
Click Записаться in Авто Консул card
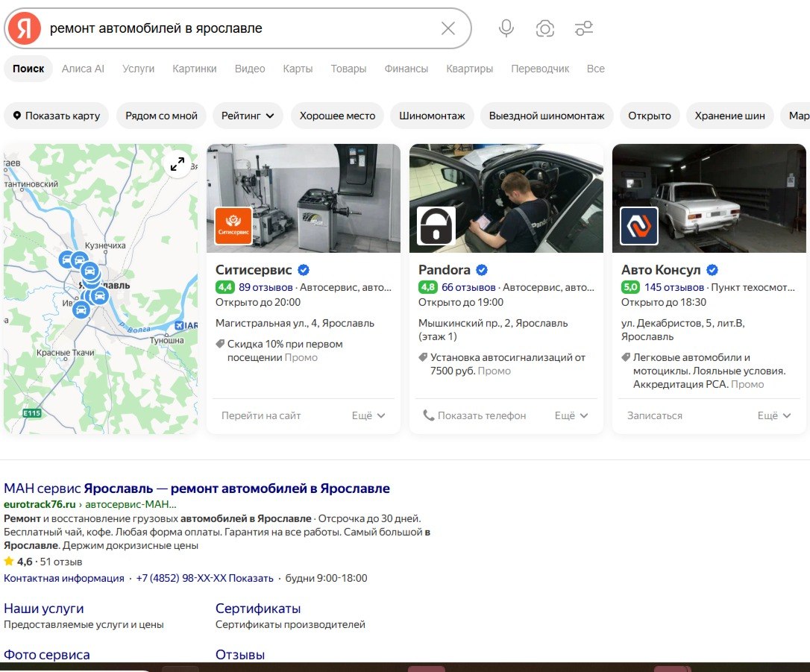tap(655, 415)
